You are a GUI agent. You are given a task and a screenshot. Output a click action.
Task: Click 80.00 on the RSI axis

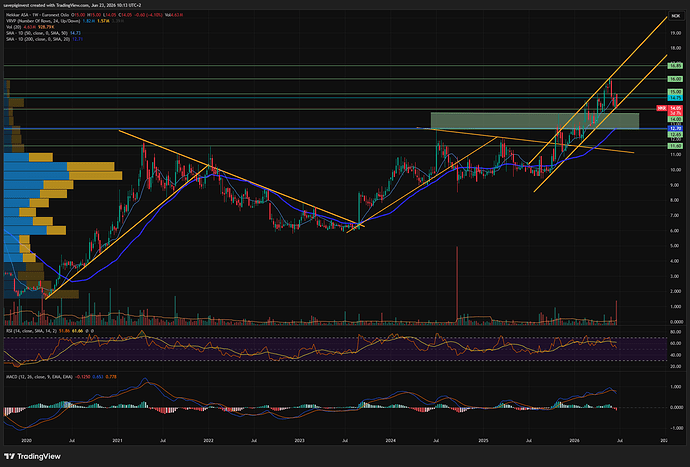tap(676, 331)
